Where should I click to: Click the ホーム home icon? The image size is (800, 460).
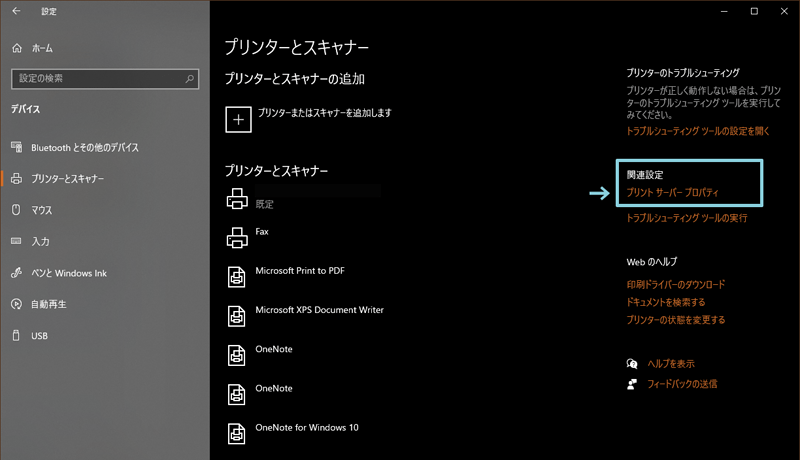click(17, 48)
